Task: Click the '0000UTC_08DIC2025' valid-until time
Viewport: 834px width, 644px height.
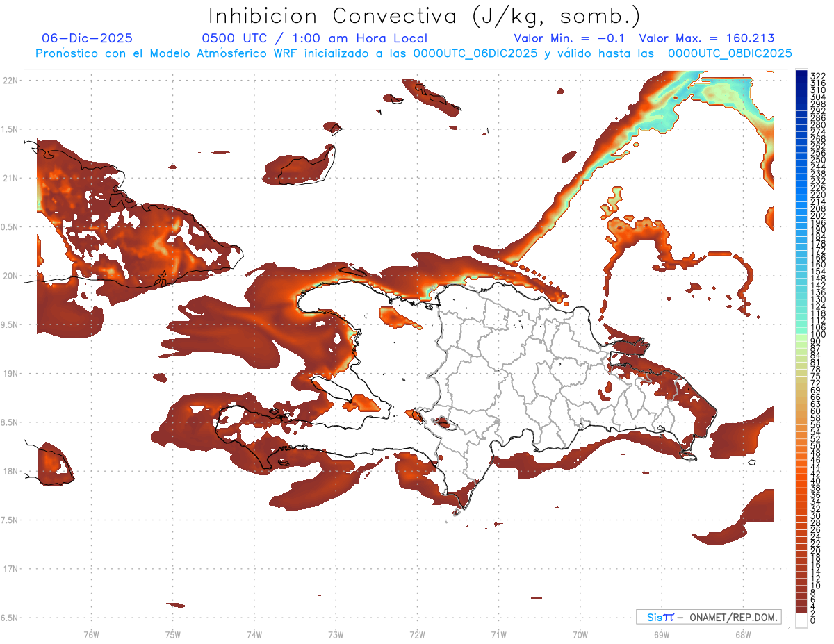Action: pyautogui.click(x=730, y=53)
